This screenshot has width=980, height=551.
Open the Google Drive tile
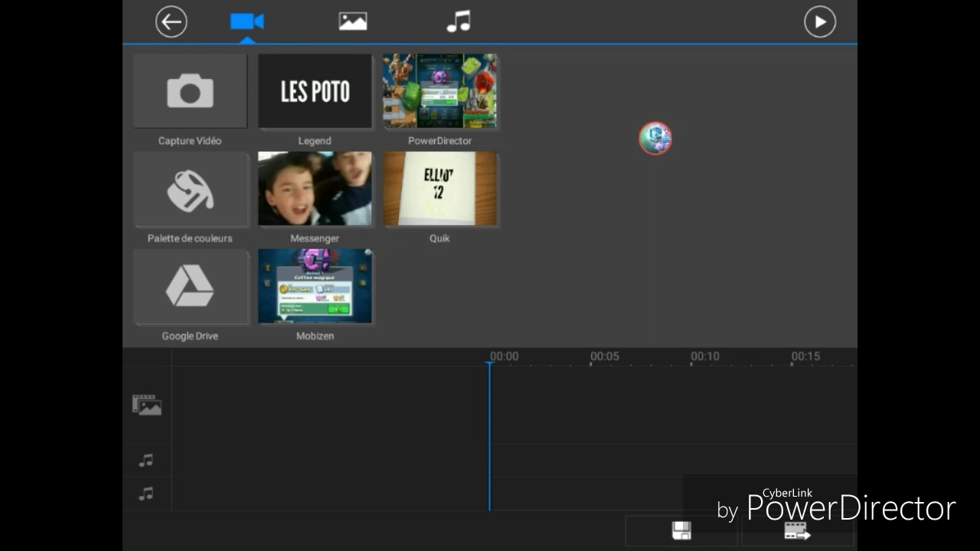pos(190,286)
